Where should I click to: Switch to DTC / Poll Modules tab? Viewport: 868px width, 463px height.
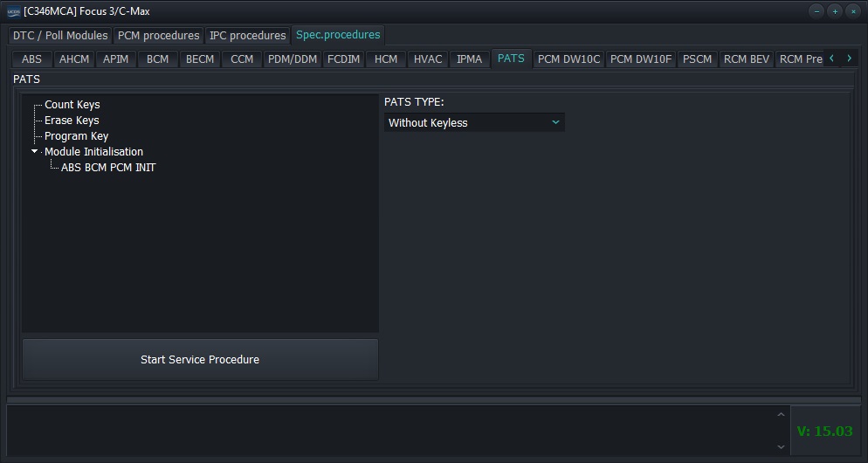[60, 36]
